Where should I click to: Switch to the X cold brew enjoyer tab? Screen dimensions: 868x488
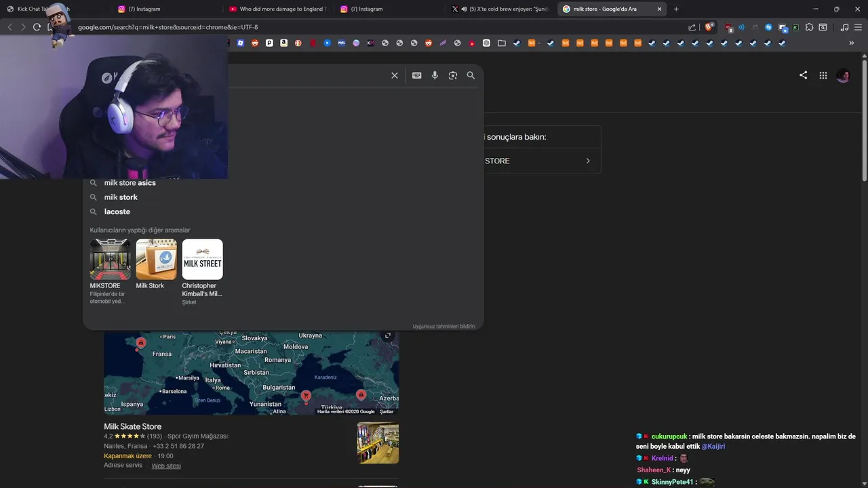pos(502,9)
